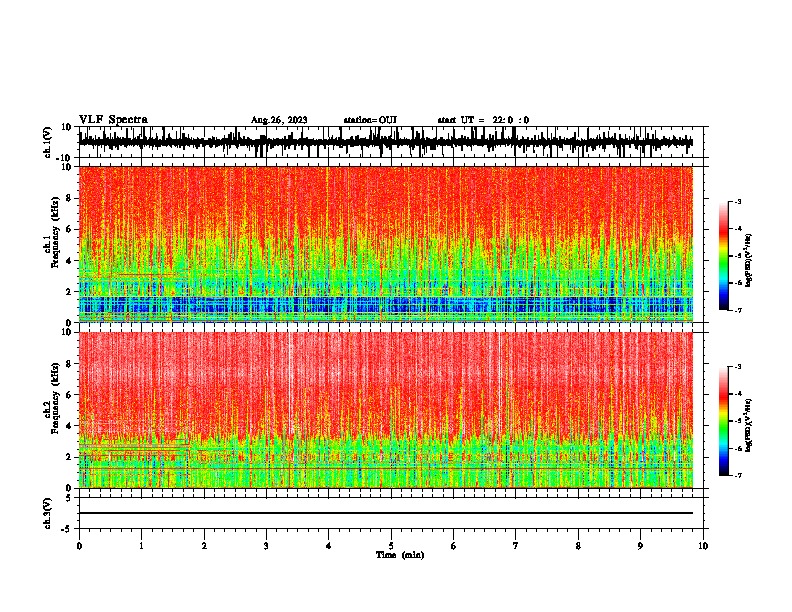Click inside the ch.1 spectrogram panel

pos(386,244)
